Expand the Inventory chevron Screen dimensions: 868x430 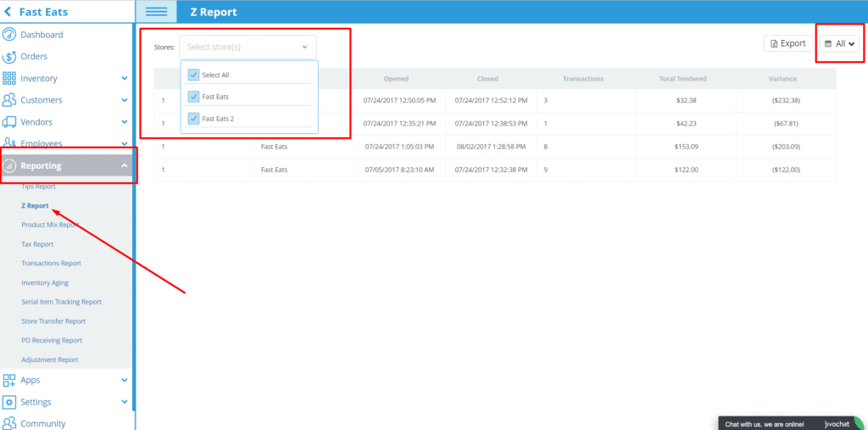point(125,78)
